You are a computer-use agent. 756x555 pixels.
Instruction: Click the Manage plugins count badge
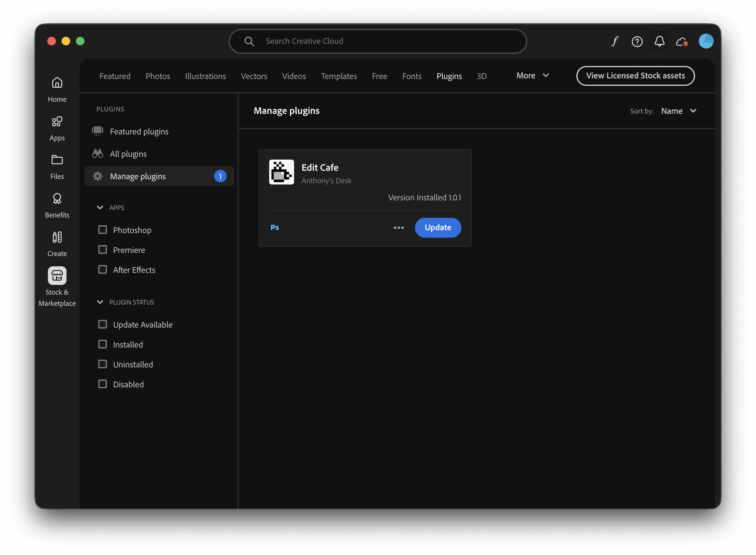tap(220, 176)
